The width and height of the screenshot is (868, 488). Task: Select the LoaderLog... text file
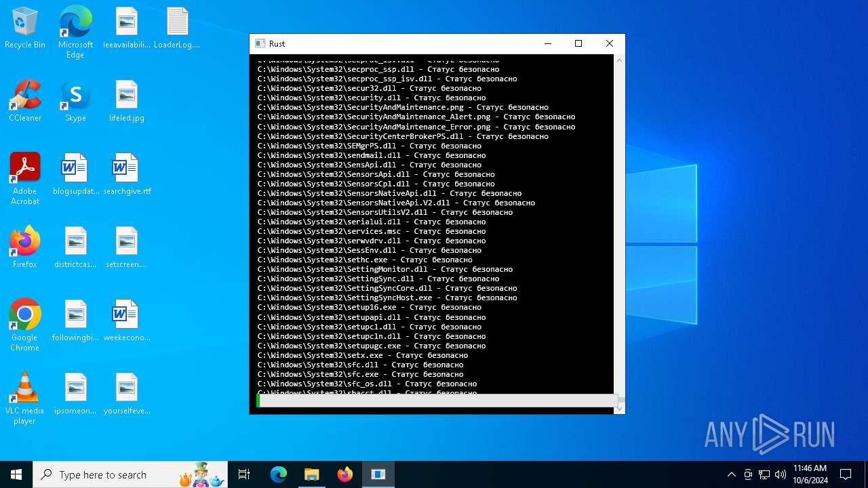[177, 28]
